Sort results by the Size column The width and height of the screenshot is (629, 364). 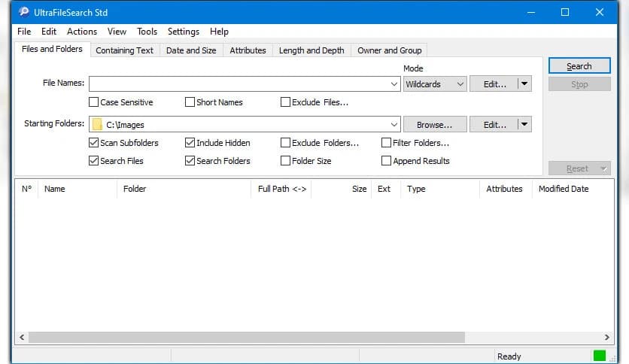tap(341, 189)
